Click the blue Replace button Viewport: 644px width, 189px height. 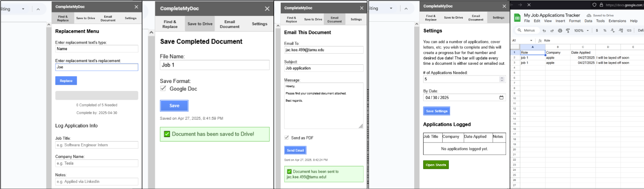[66, 81]
